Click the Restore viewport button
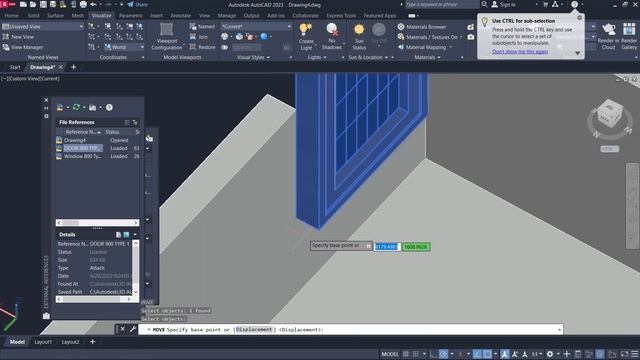Screen dimensions: 640x360 pos(202,47)
